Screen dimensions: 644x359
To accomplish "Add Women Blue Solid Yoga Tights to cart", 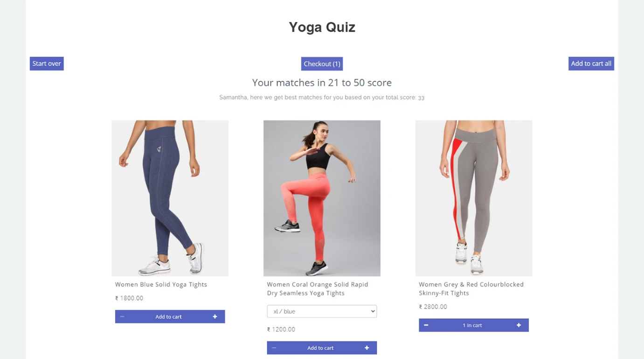I will (x=168, y=317).
